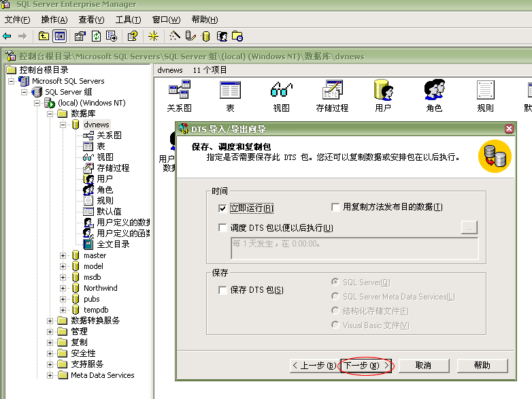Click the 角色 (Roles) icon in list pane
Image resolution: width=532 pixels, height=399 pixels.
pos(434,91)
